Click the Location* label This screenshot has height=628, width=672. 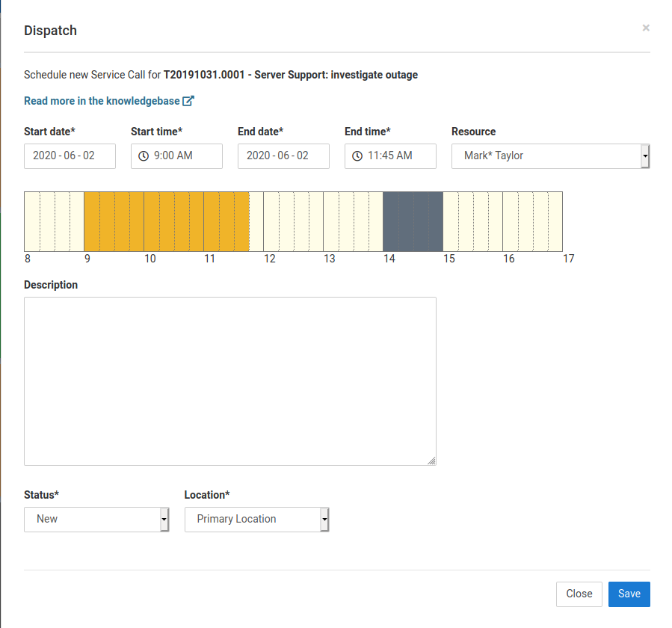pyautogui.click(x=207, y=495)
